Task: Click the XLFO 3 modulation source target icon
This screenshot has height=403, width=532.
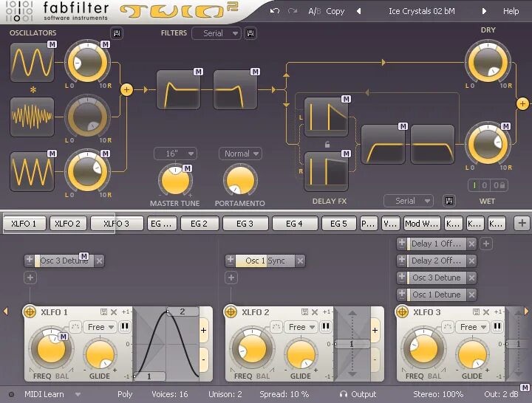Action: [x=402, y=311]
